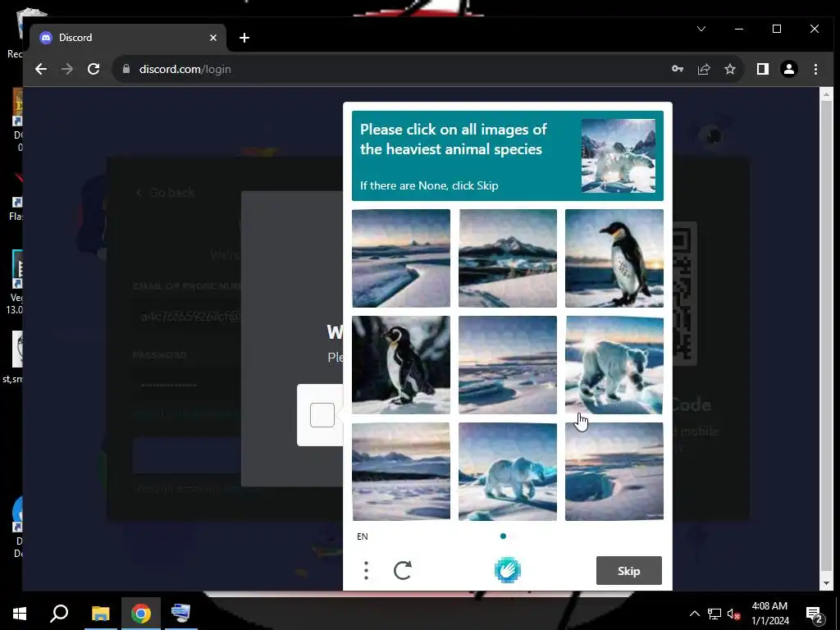This screenshot has height=630, width=840.
Task: Open Windows taskbar search
Action: (59, 614)
